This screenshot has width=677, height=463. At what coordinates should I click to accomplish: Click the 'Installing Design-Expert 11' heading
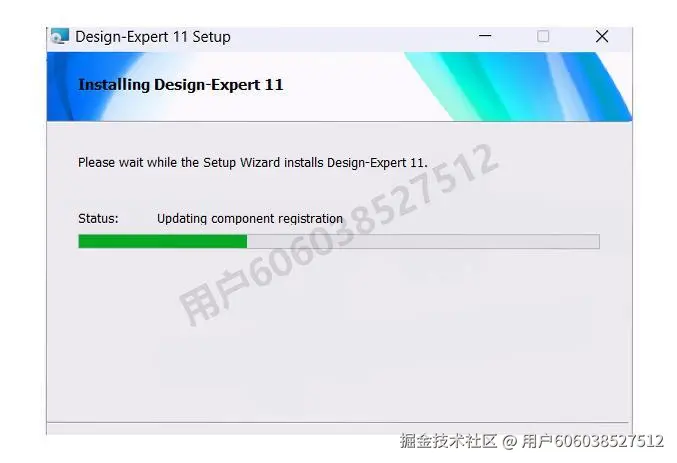180,85
